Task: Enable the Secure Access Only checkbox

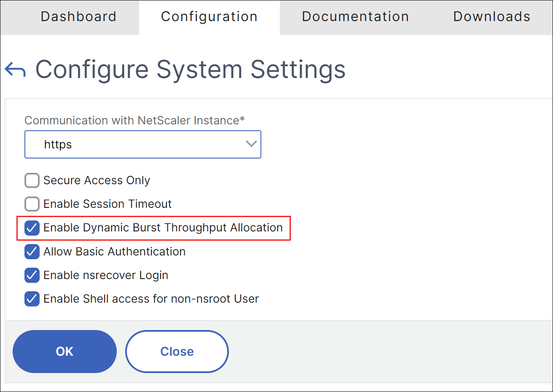Action: pyautogui.click(x=32, y=180)
